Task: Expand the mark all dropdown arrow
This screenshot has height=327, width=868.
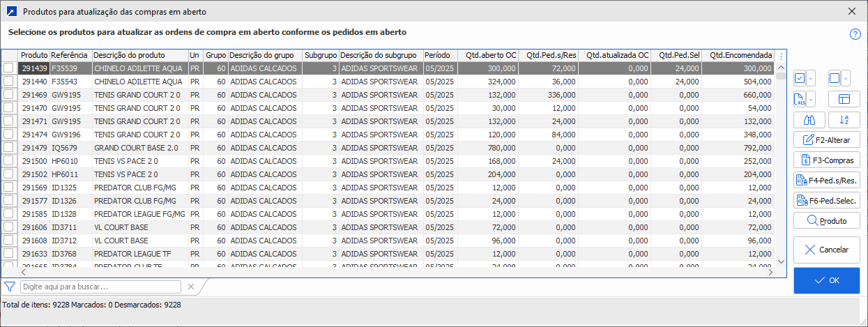Action: 812,78
